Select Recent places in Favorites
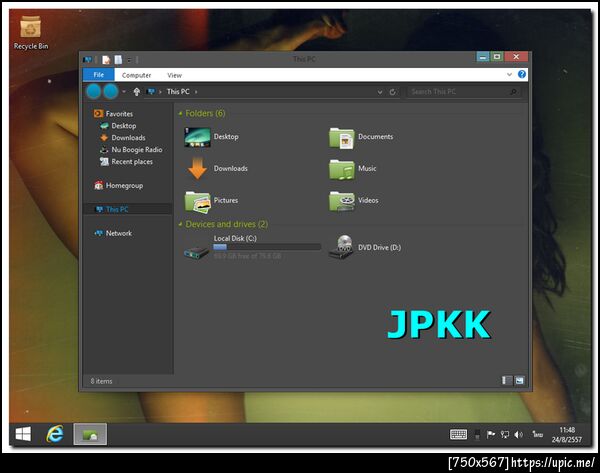 point(126,162)
